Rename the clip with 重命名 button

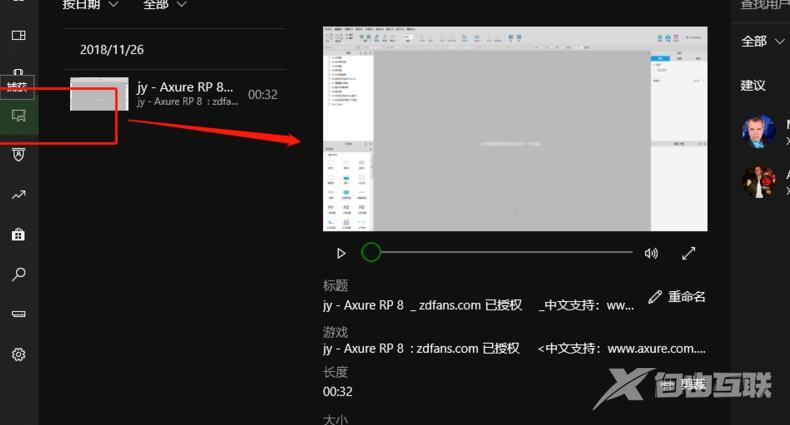(x=677, y=297)
